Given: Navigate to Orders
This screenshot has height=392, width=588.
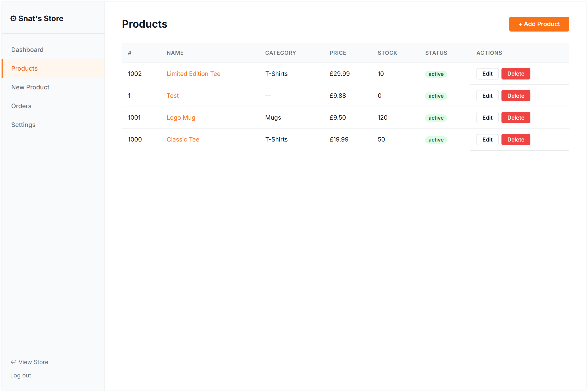Looking at the screenshot, I should coord(21,106).
